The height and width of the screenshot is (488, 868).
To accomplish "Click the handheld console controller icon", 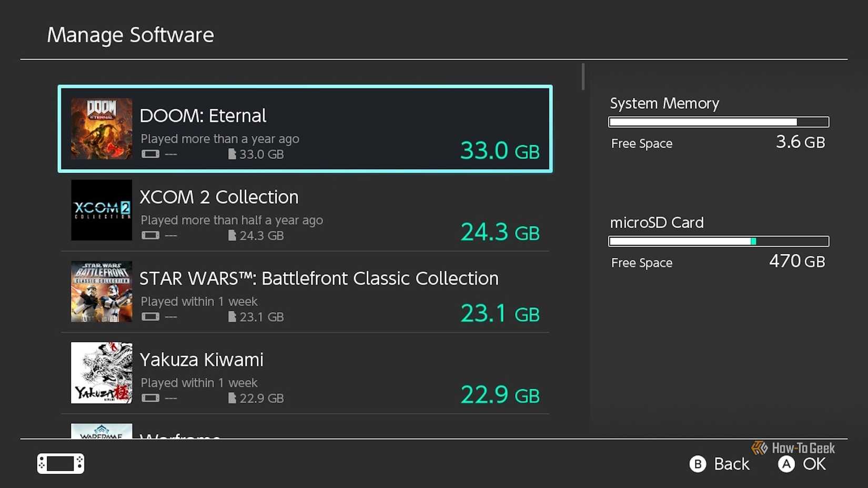I will (x=60, y=463).
